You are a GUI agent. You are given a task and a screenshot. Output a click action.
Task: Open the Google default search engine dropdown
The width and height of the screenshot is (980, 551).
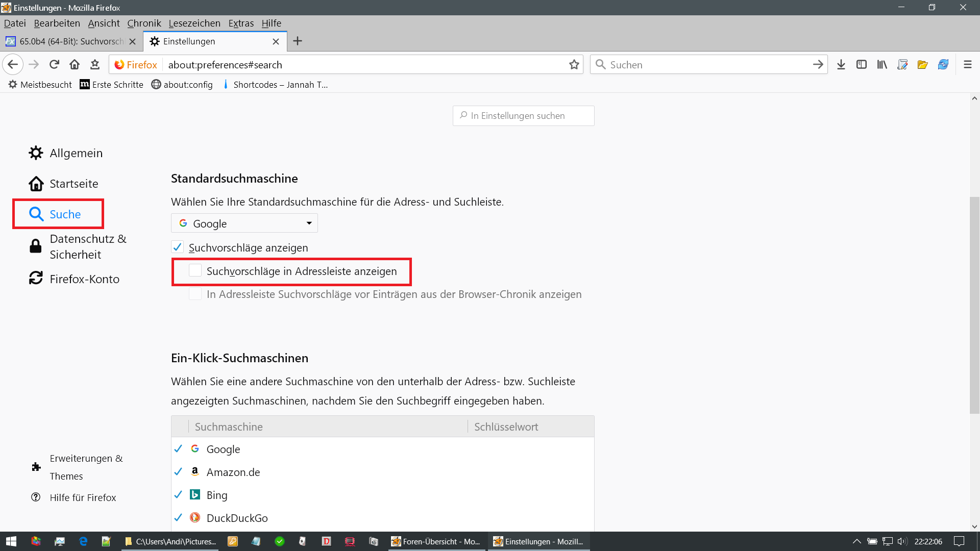[244, 223]
